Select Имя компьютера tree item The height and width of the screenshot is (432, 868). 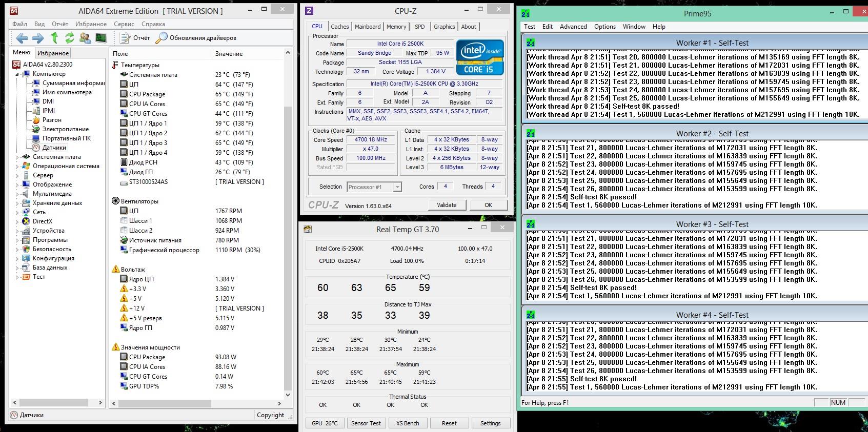62,92
